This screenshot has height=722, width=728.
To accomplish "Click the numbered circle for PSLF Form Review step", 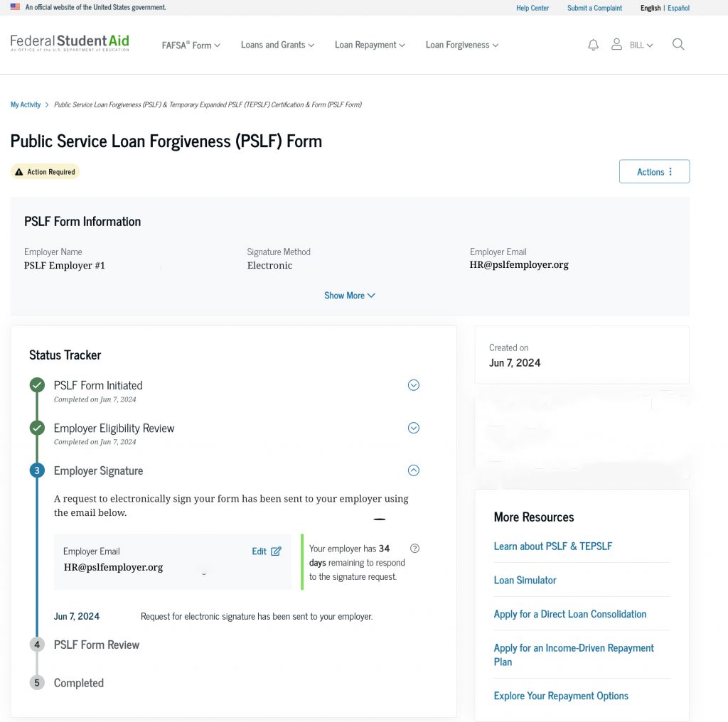I will [37, 644].
